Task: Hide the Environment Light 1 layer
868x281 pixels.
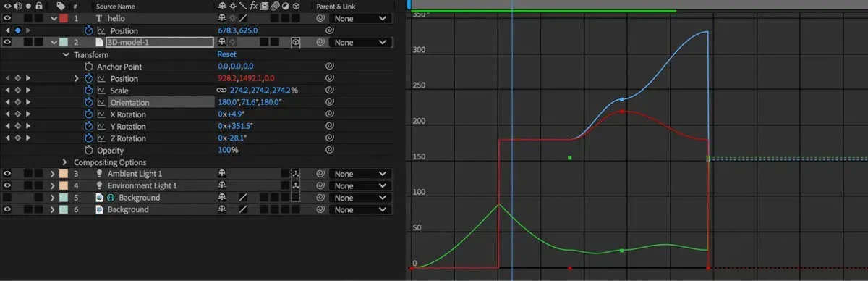Action: tap(7, 185)
